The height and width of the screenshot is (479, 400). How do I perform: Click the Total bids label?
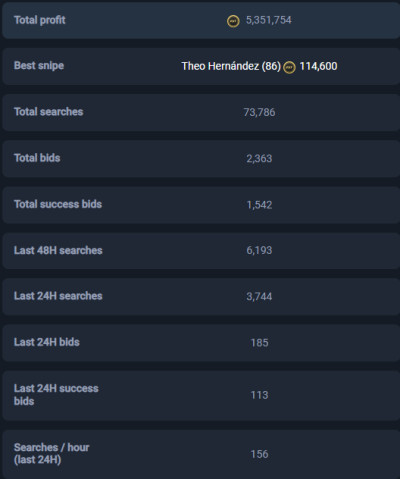coord(37,158)
